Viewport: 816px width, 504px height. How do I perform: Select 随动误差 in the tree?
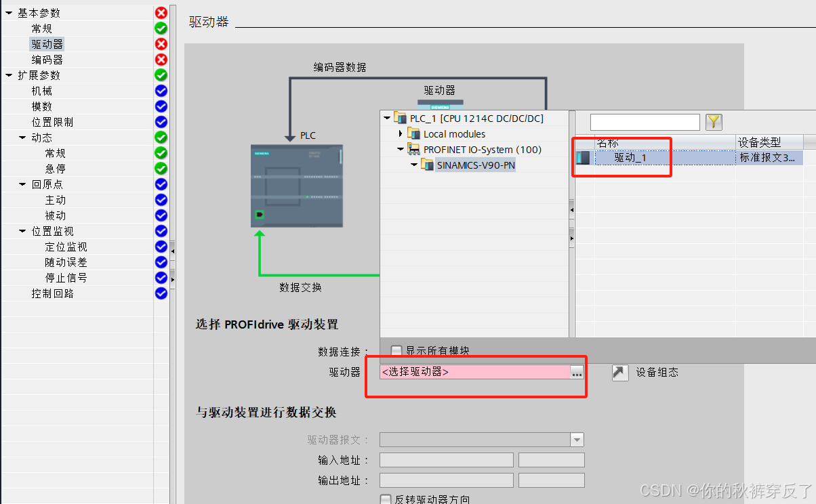pyautogui.click(x=66, y=262)
